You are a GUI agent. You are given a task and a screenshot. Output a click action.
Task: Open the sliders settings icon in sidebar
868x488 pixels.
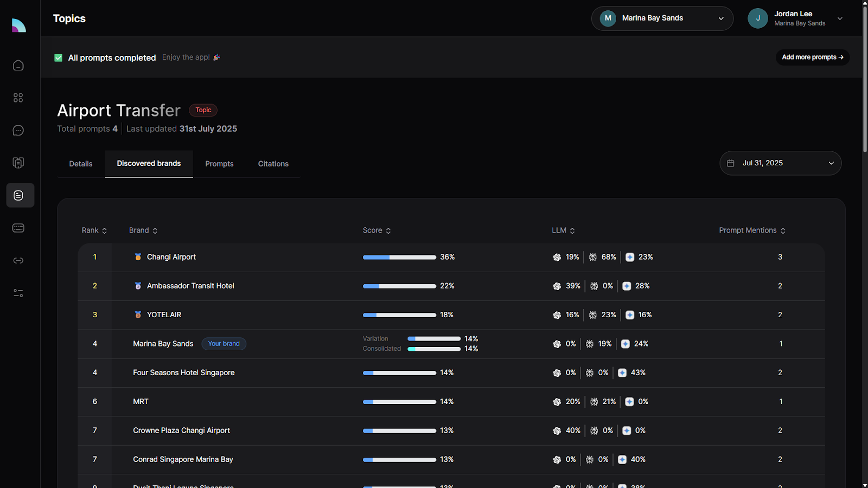[x=18, y=293]
